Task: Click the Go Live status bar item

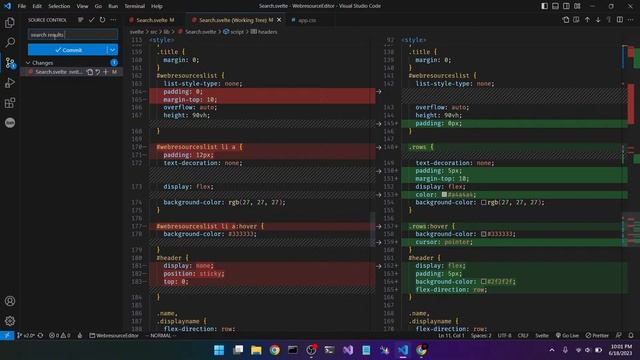Action: pos(567,336)
